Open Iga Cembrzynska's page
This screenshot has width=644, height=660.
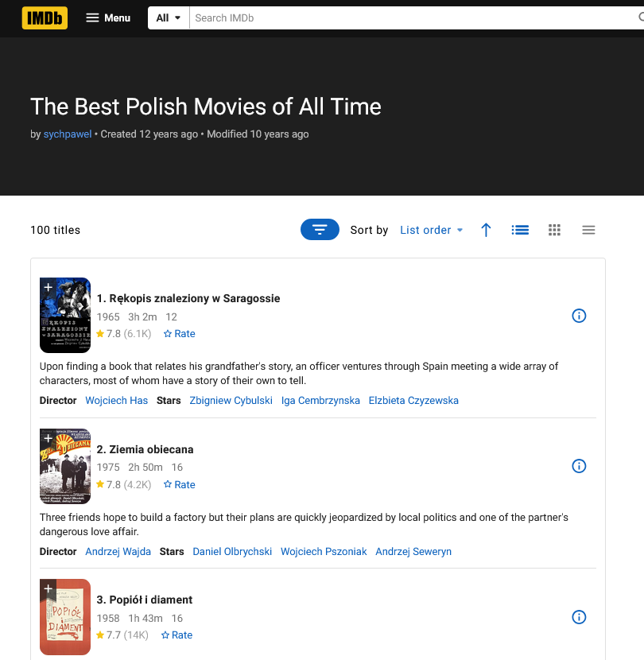(x=320, y=400)
